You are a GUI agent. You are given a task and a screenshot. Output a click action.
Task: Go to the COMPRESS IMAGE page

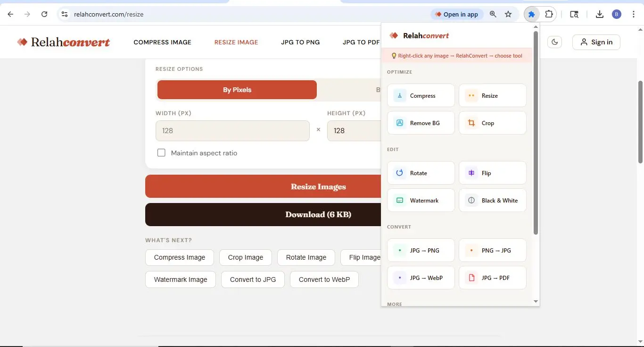pos(162,42)
